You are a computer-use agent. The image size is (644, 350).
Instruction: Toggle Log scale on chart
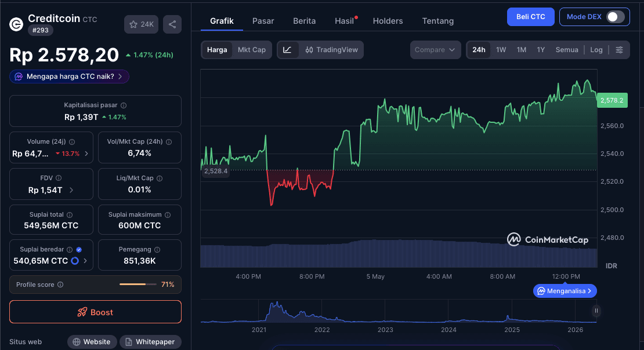pyautogui.click(x=596, y=50)
